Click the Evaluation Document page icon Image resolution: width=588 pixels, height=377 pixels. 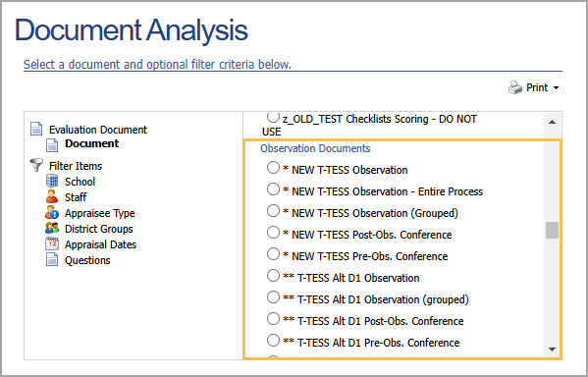(x=36, y=129)
